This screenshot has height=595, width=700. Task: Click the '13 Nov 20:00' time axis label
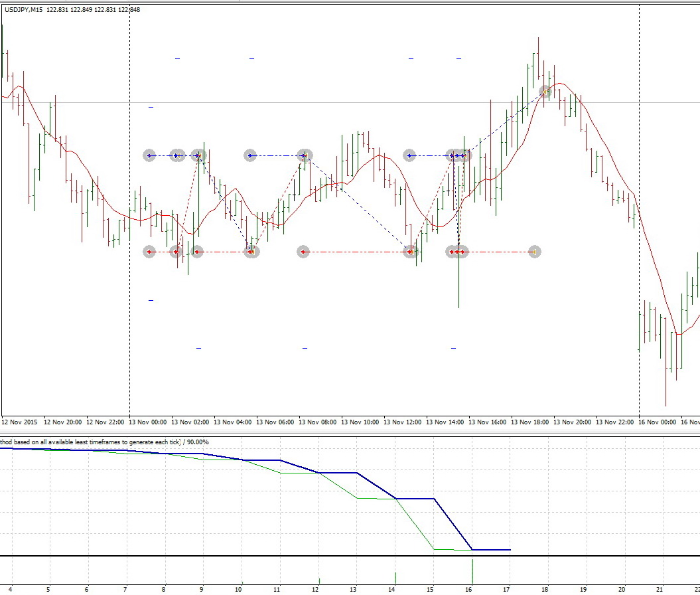(x=573, y=422)
